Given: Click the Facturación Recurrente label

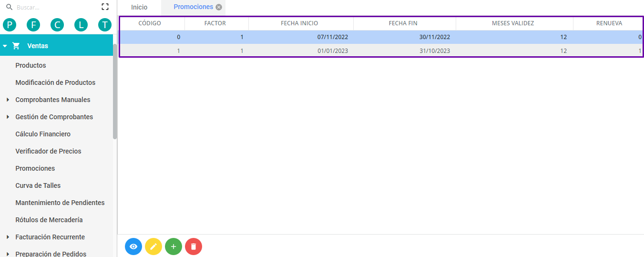Looking at the screenshot, I should pyautogui.click(x=50, y=237).
